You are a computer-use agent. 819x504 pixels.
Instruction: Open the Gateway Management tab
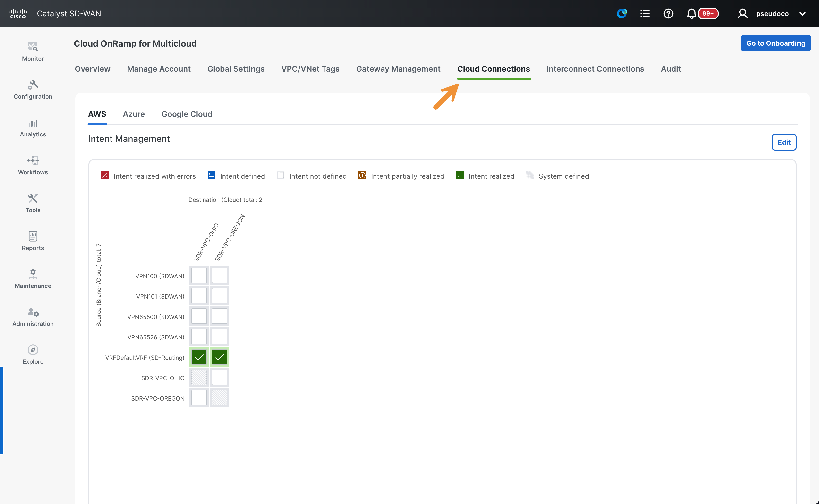[398, 69]
